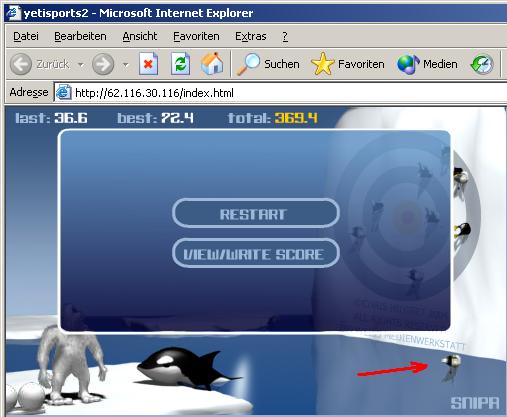
Task: Refresh the page with green arrows icon
Action: click(x=180, y=64)
